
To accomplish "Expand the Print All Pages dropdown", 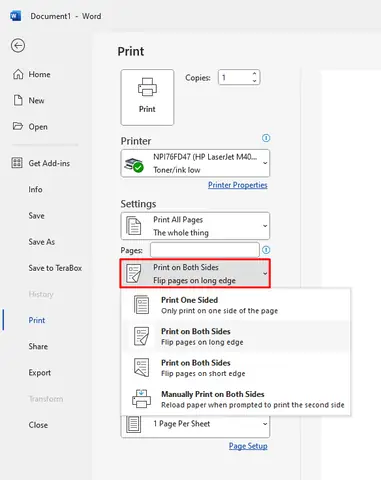I will coord(265,226).
